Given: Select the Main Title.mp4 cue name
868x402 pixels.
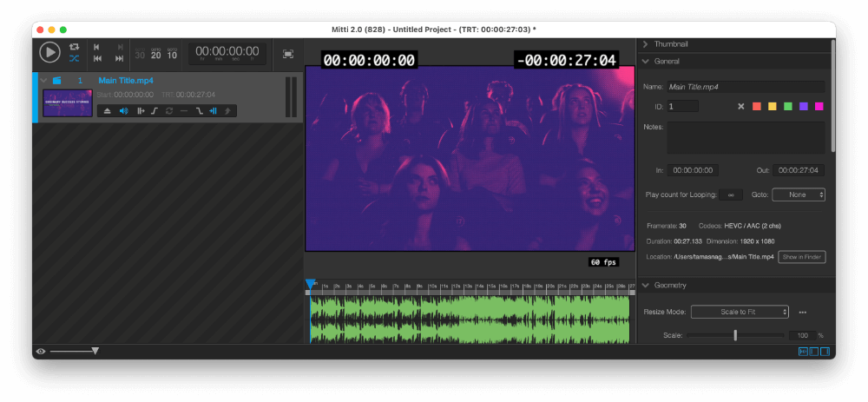Looking at the screenshot, I should click(126, 80).
